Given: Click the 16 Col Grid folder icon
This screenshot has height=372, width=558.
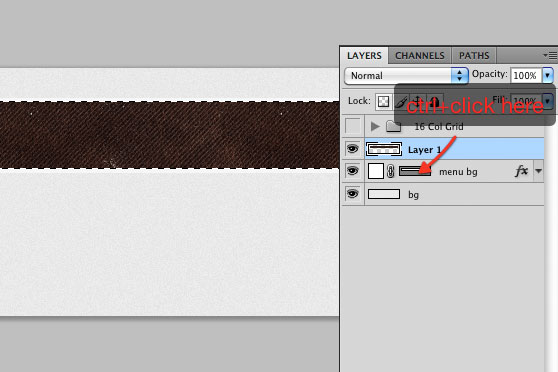Looking at the screenshot, I should pyautogui.click(x=393, y=126).
